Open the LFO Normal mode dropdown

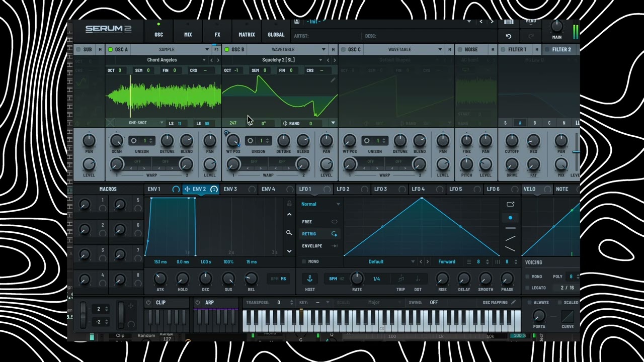click(320, 204)
